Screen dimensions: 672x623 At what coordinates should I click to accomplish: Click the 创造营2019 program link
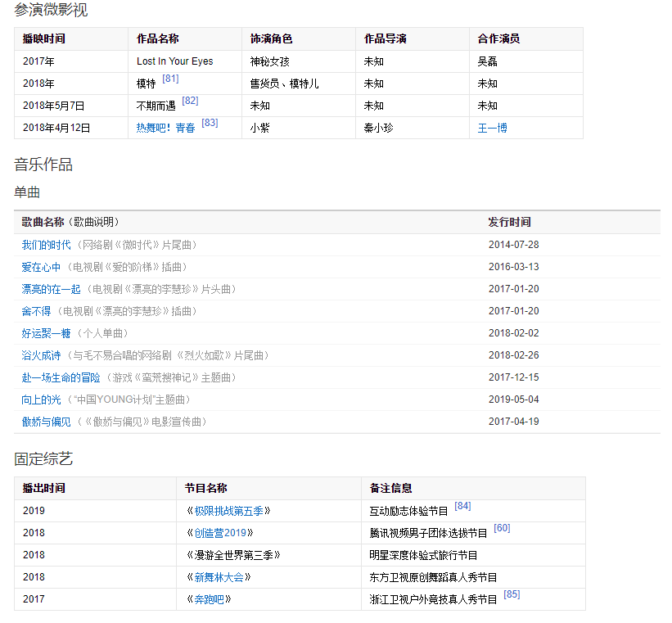coord(219,533)
